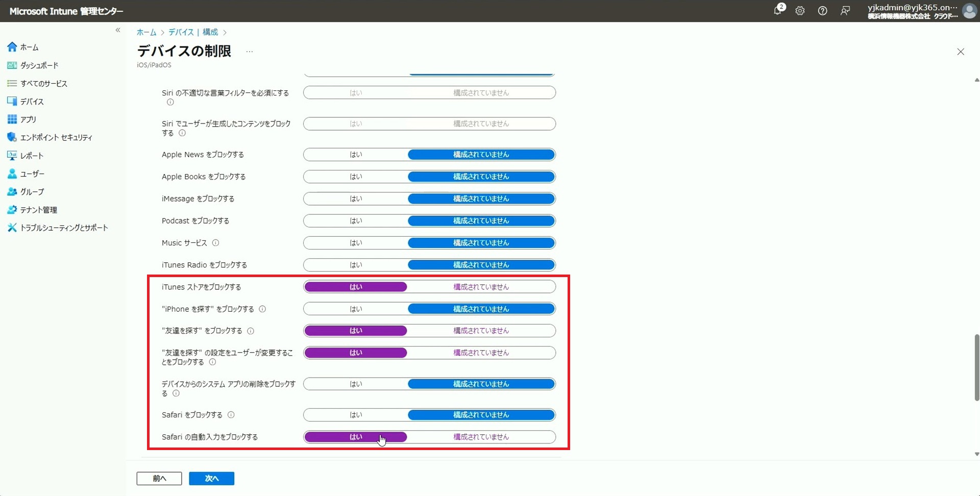Open the notifications bell icon
The width and height of the screenshot is (980, 496).
[777, 11]
